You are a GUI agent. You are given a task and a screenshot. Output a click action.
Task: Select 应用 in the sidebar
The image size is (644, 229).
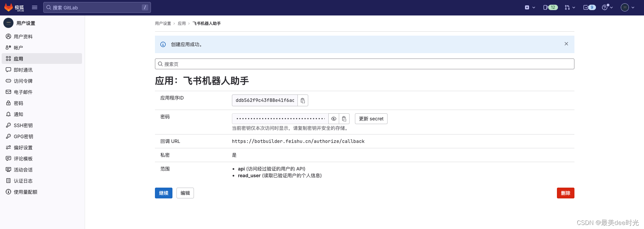42,59
